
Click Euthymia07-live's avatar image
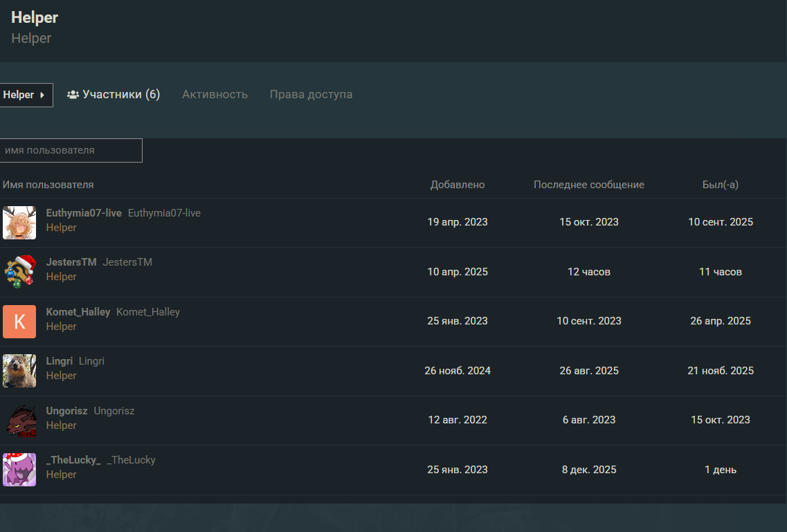tap(19, 223)
